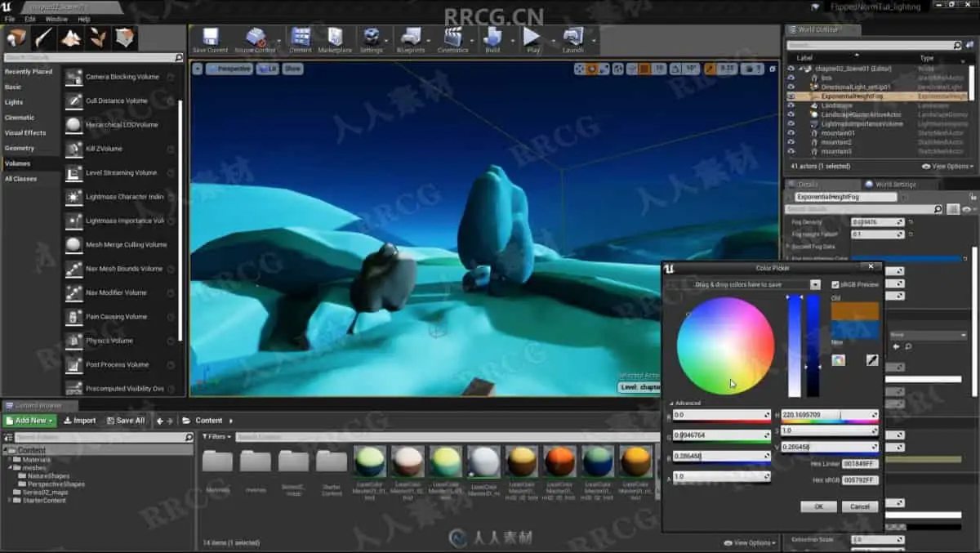The width and height of the screenshot is (980, 553).
Task: Click the Kill ZVolume icon
Action: [73, 149]
